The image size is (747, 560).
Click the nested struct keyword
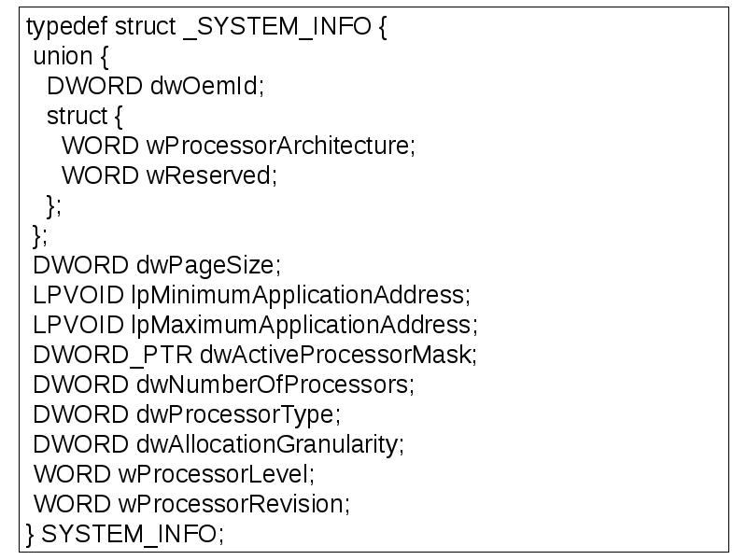pyautogui.click(x=77, y=117)
